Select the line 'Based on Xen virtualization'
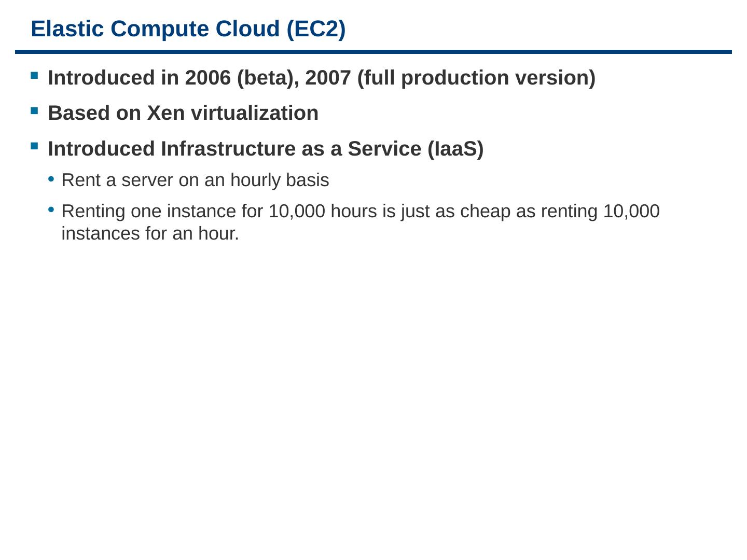The width and height of the screenshot is (747, 560). pos(183,113)
